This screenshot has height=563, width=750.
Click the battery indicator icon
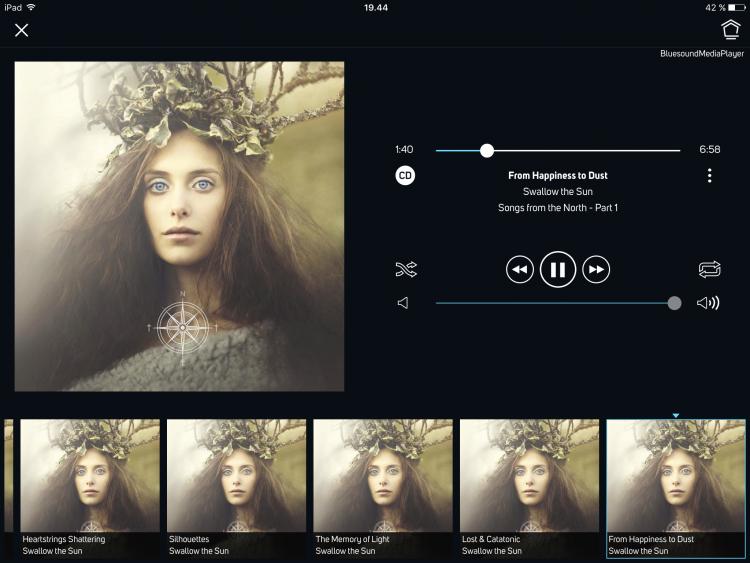pyautogui.click(x=737, y=8)
